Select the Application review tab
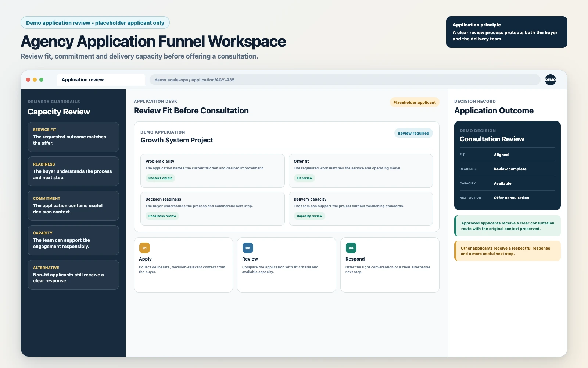Screen dimensions: 588x368 101,80
